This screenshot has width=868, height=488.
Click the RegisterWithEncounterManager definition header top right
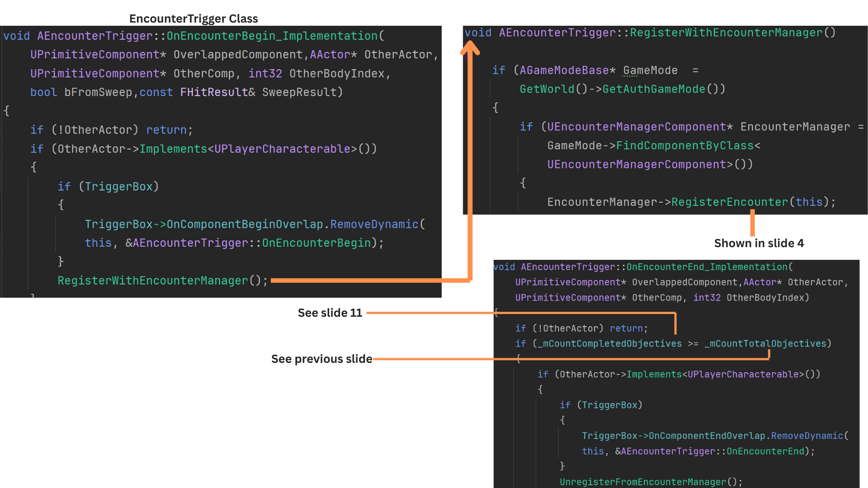(x=650, y=33)
